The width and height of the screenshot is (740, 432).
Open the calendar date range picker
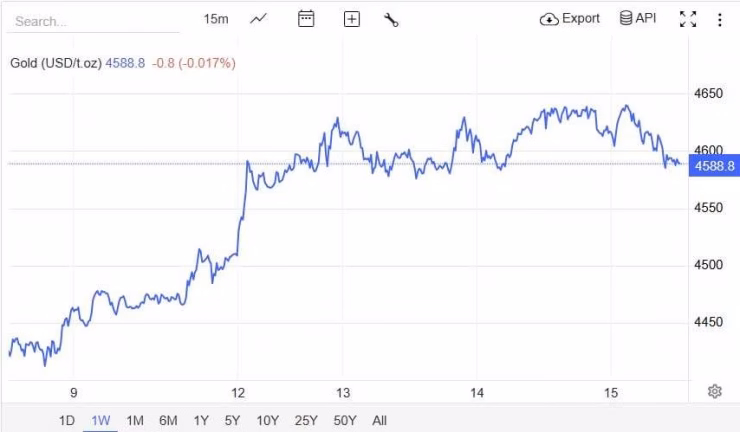coord(306,19)
